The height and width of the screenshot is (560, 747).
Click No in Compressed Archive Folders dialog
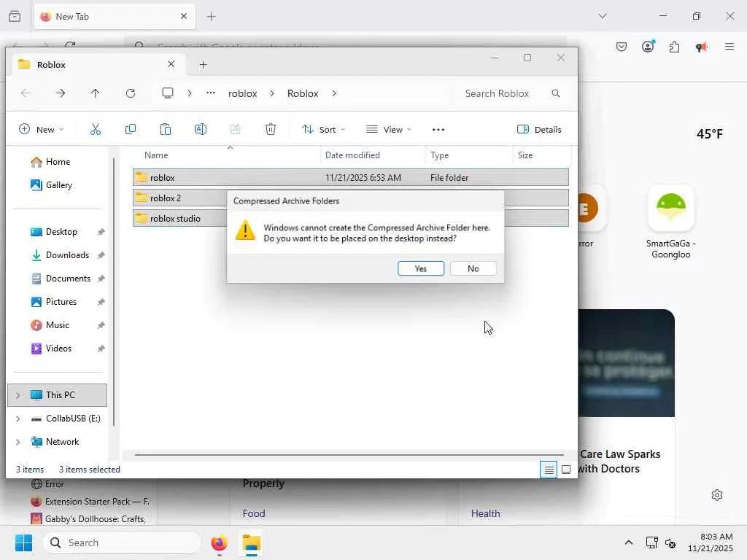473,268
